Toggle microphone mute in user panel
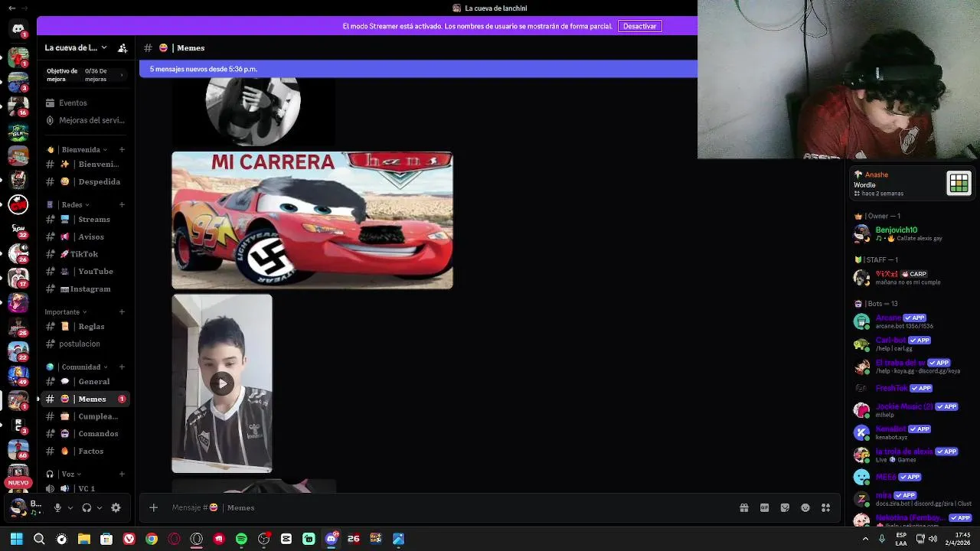This screenshot has width=980, height=551. pyautogui.click(x=57, y=507)
